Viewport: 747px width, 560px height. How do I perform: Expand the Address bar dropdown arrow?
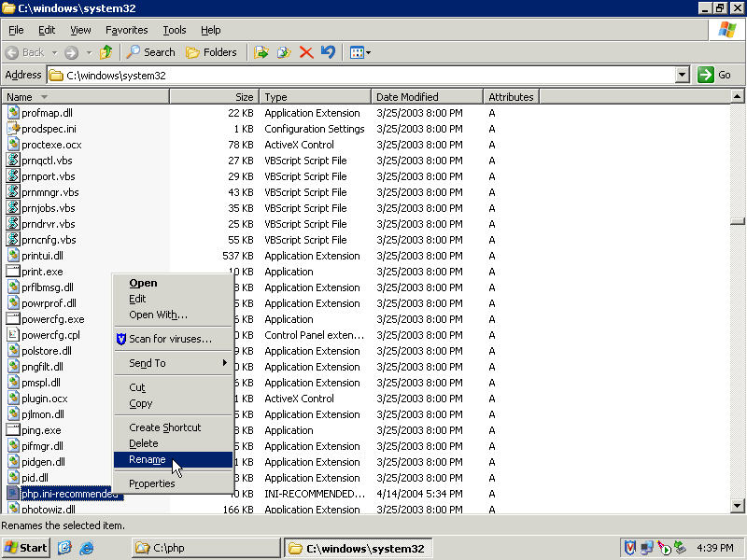[682, 75]
